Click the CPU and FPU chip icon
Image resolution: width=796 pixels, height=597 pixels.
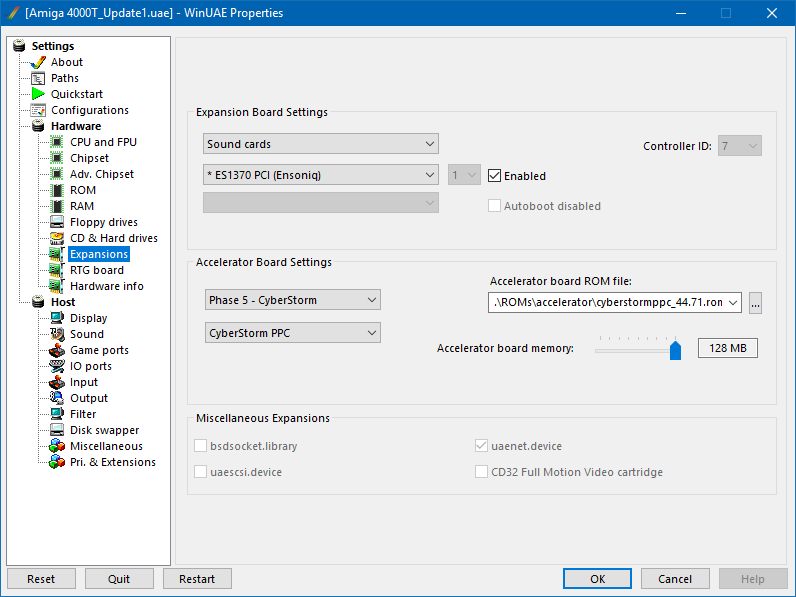pos(58,142)
